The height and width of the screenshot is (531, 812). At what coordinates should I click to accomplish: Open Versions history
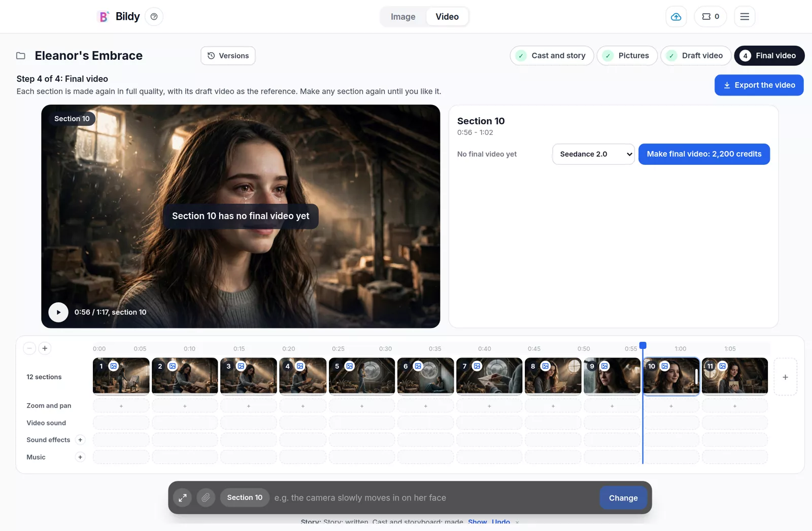(x=228, y=56)
